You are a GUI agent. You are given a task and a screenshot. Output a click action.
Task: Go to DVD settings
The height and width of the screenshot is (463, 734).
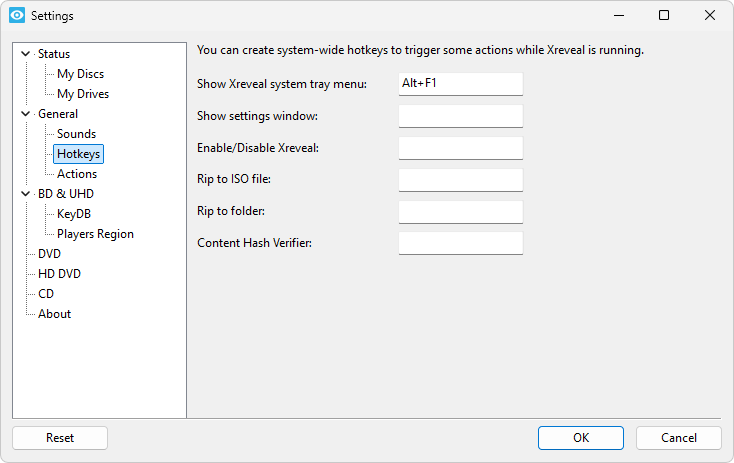(50, 254)
